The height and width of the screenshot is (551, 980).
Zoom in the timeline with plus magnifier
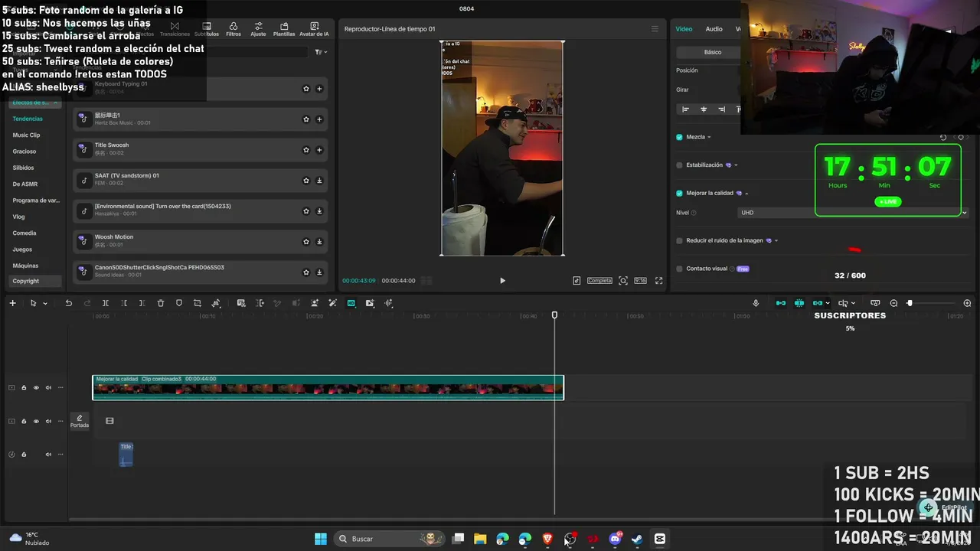tap(967, 303)
